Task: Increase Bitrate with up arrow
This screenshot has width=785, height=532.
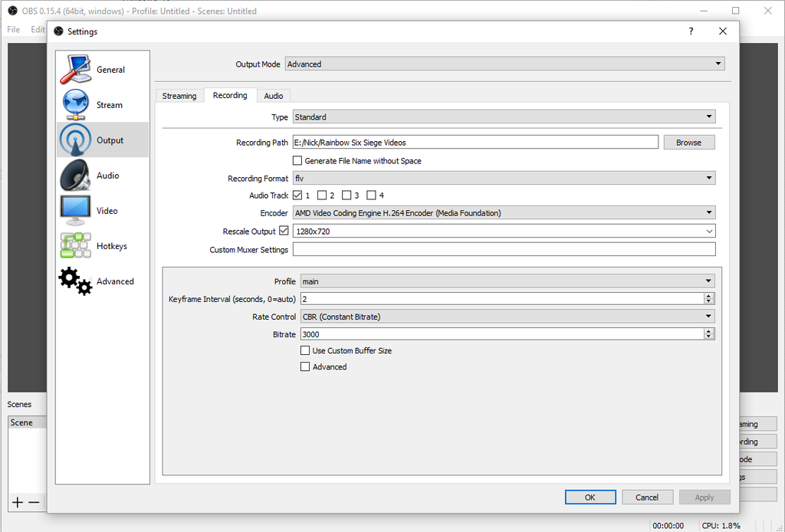Action: tap(708, 331)
